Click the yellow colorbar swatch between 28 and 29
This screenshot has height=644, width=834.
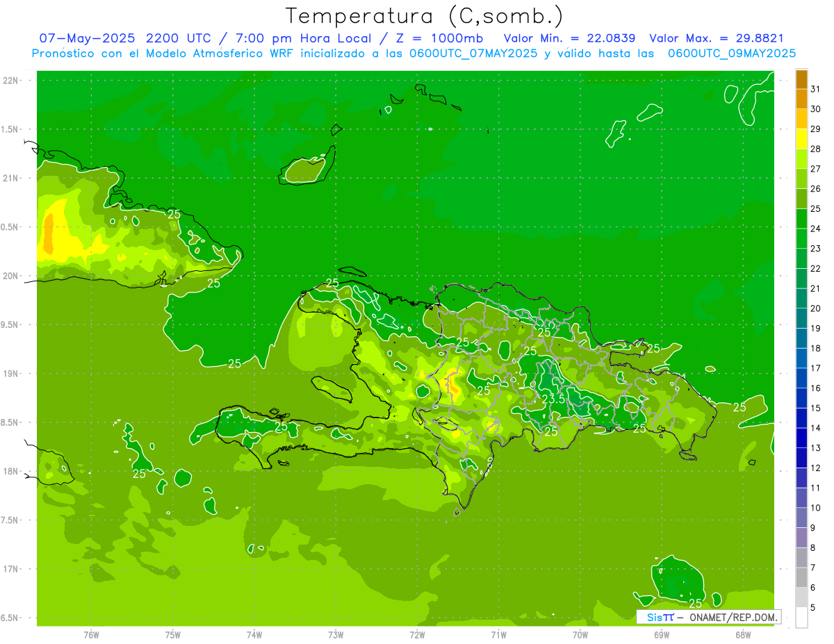tap(801, 139)
